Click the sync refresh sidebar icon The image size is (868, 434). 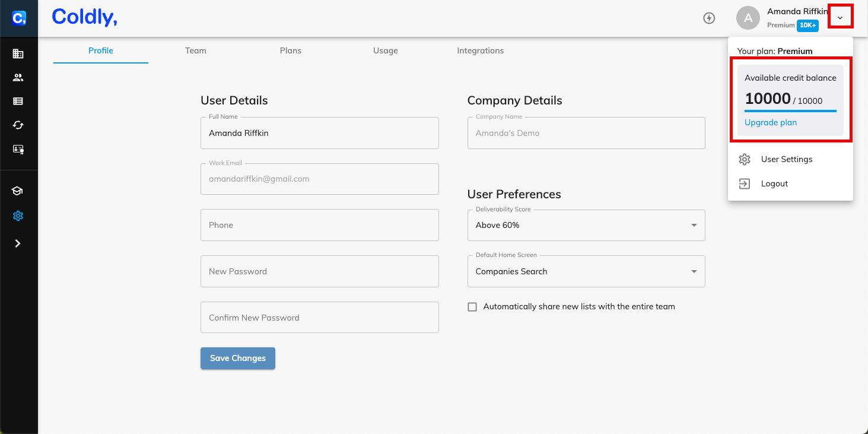(x=18, y=125)
